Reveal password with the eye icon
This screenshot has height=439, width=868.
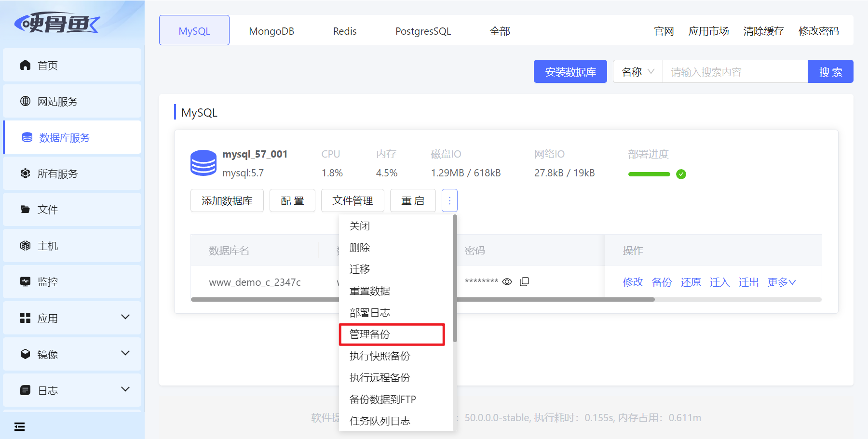click(x=507, y=281)
